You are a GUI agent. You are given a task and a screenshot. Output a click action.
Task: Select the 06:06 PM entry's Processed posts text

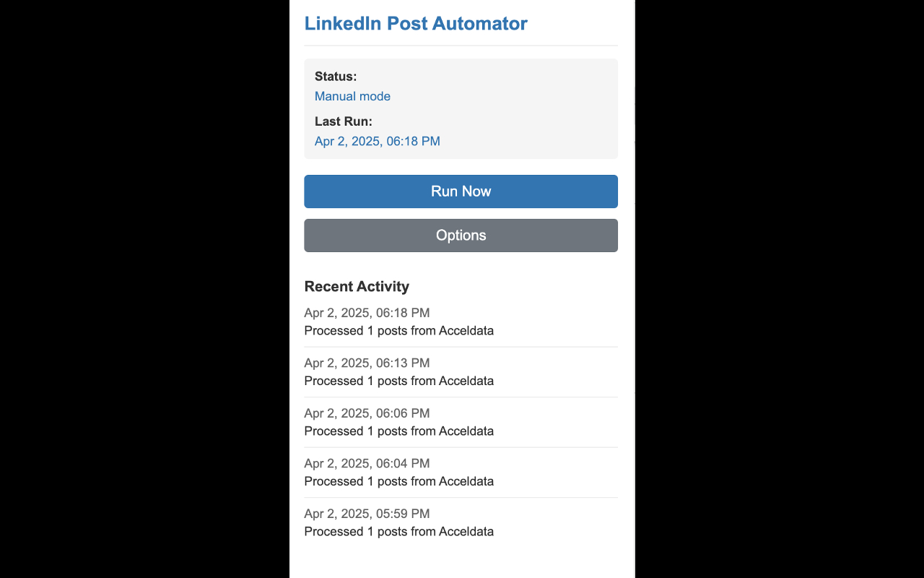[398, 431]
